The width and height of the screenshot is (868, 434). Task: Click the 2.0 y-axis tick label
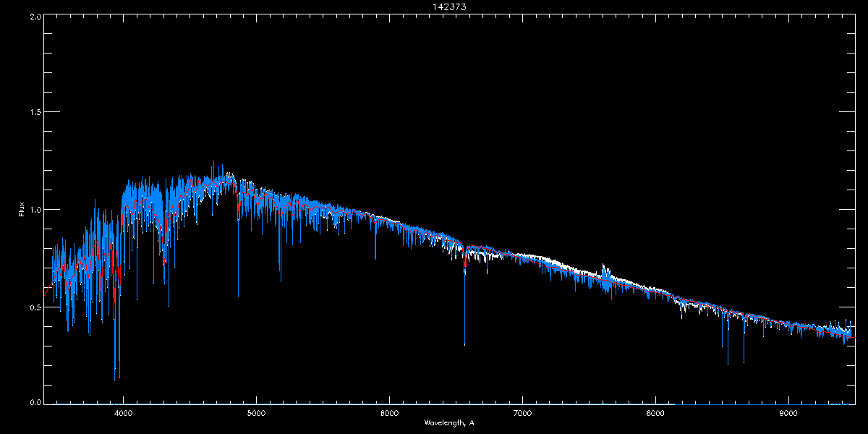coord(35,16)
